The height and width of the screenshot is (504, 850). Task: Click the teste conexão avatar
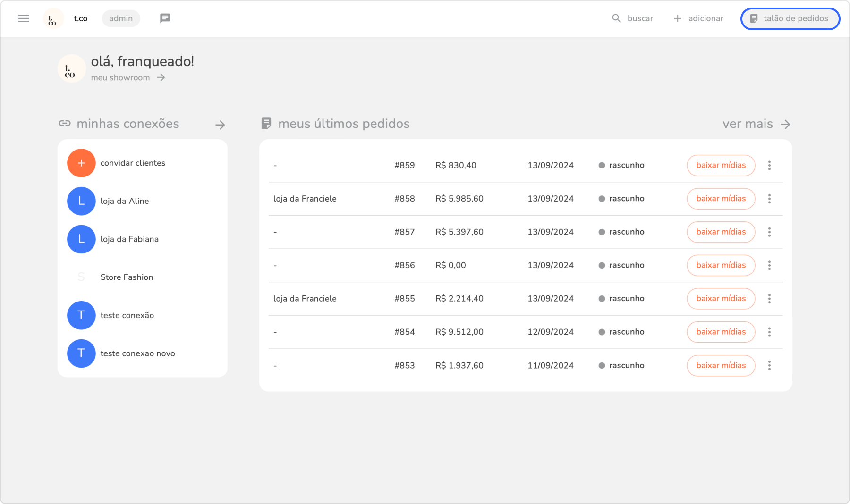(x=81, y=315)
